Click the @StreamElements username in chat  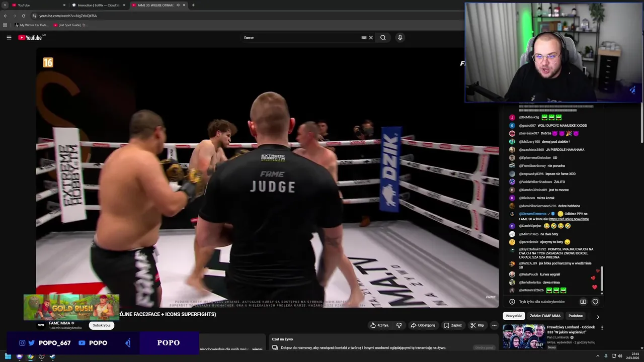coord(533,214)
